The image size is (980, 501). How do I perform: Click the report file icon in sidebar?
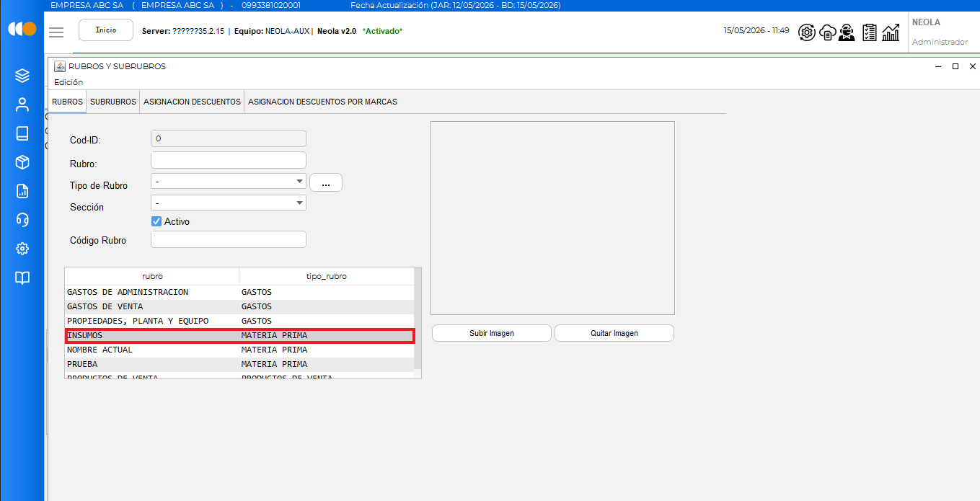(x=22, y=191)
